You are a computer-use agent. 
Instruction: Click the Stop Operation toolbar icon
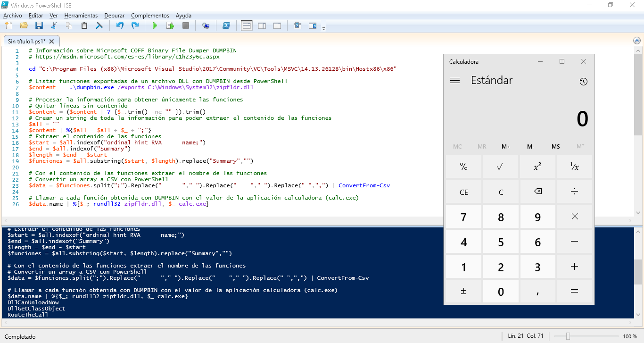(x=185, y=25)
